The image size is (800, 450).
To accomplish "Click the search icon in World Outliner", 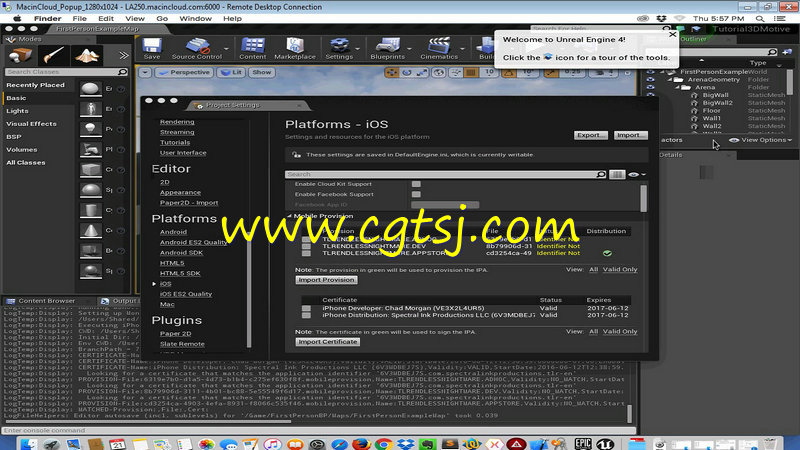I will [x=772, y=52].
